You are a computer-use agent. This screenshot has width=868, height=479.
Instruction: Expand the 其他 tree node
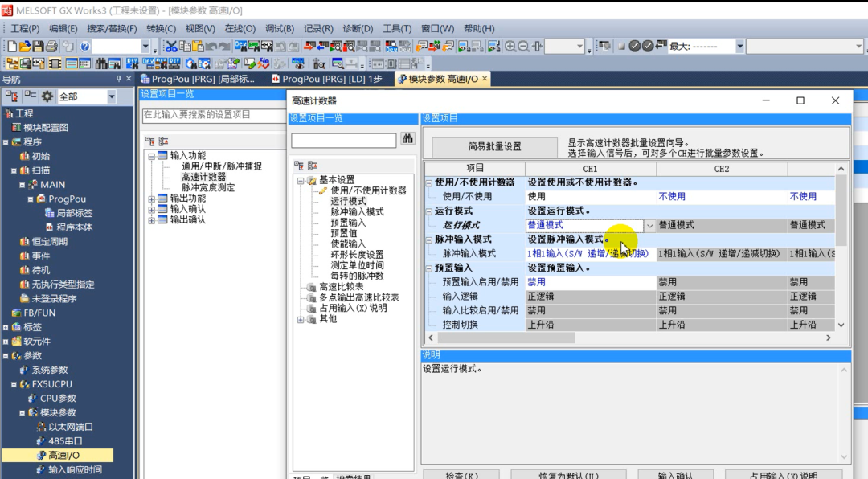(301, 320)
